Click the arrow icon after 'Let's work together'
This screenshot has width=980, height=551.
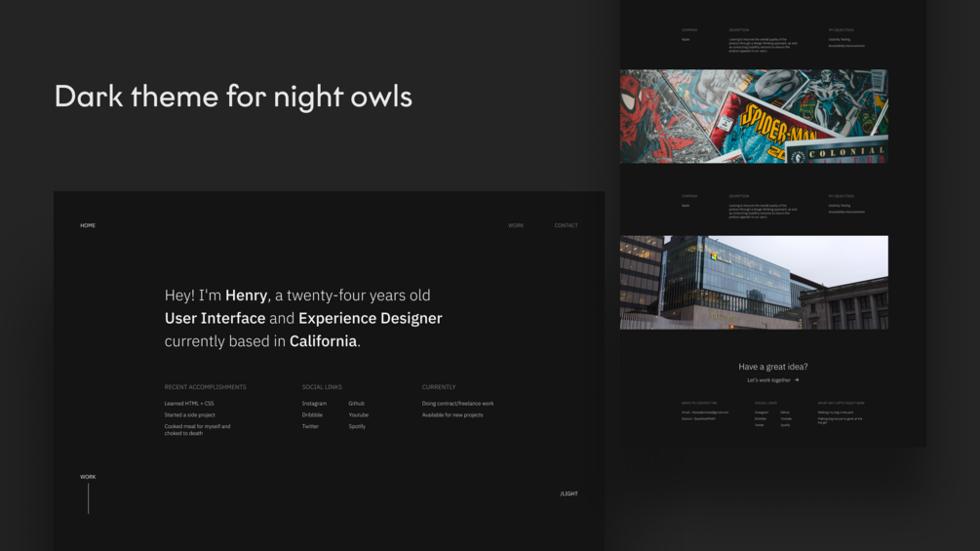(797, 379)
